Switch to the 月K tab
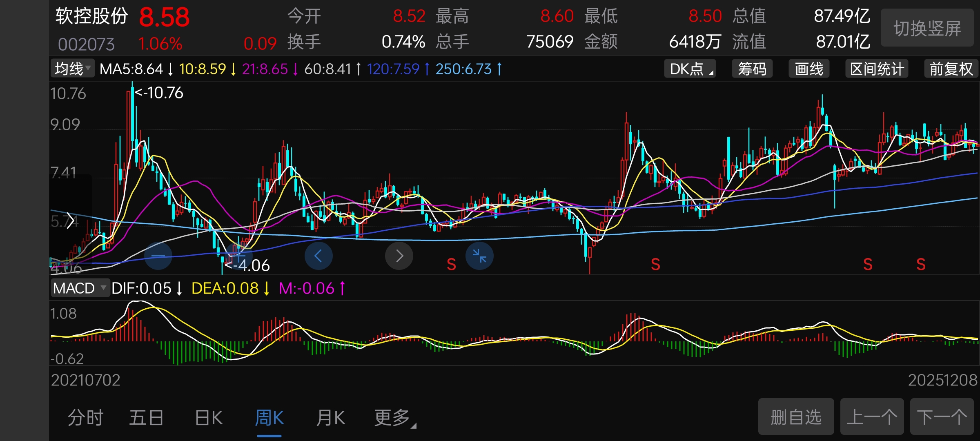Viewport: 980px width, 441px height. 330,418
